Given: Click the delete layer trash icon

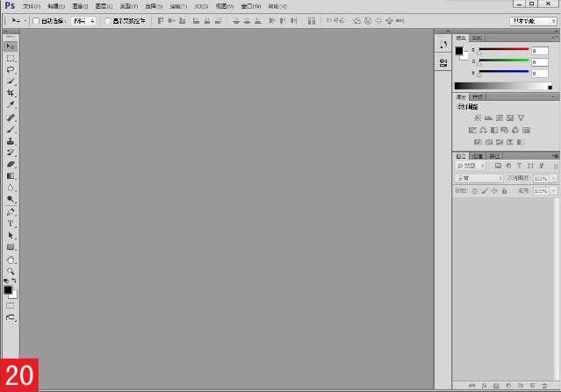Looking at the screenshot, I should point(544,386).
